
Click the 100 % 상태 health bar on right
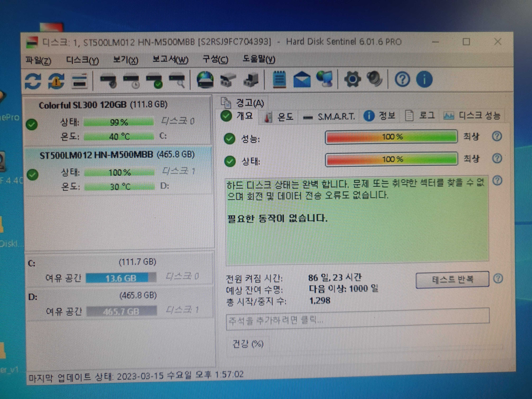(391, 159)
